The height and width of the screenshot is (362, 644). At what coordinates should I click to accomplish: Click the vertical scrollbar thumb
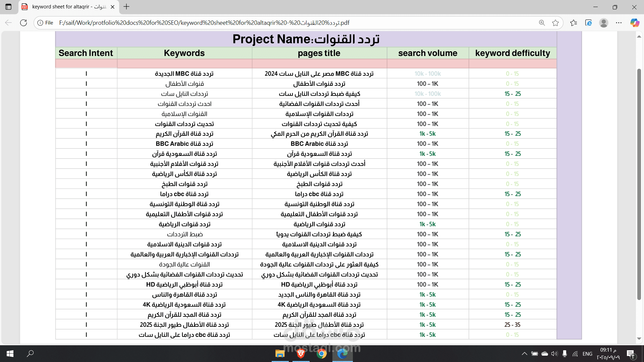(639, 184)
